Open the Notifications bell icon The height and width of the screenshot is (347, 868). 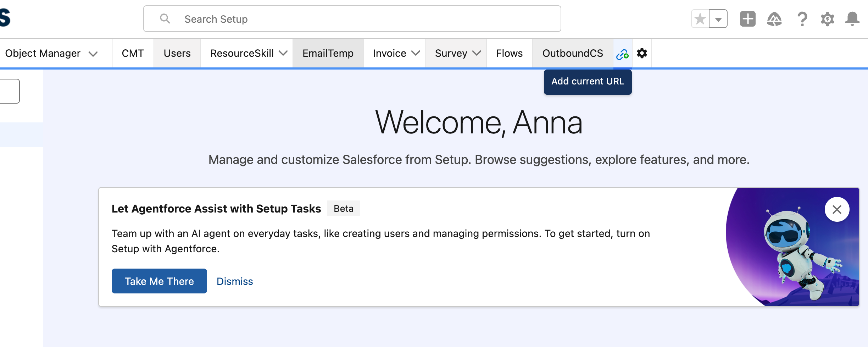[852, 19]
